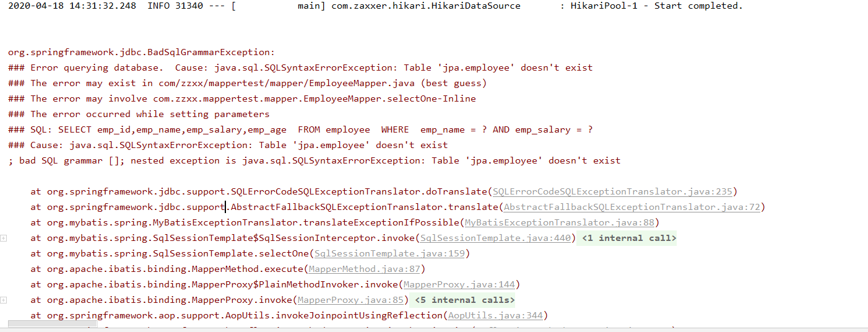Jump to MyBatisExceptionTranslator.java:88
This screenshot has width=868, height=332.
(x=558, y=222)
